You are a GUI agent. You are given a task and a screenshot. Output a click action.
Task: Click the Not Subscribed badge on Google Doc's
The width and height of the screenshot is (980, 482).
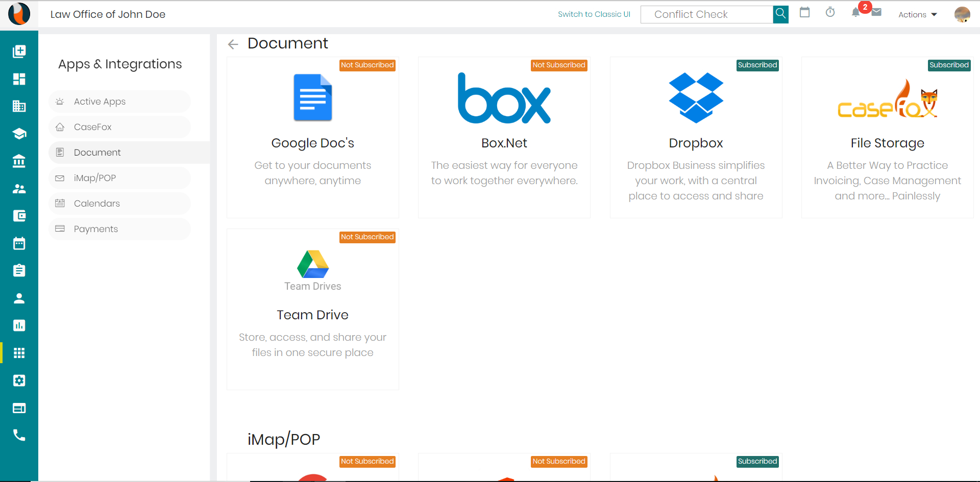point(367,65)
